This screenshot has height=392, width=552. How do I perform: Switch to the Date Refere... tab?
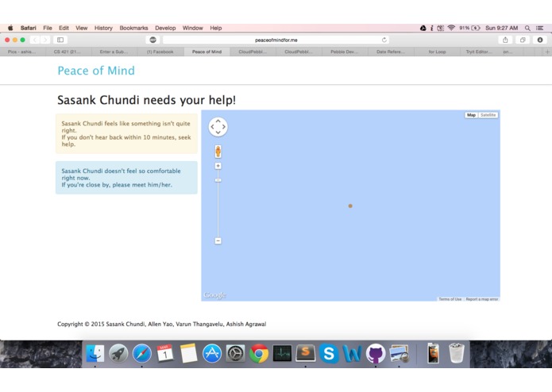click(391, 52)
